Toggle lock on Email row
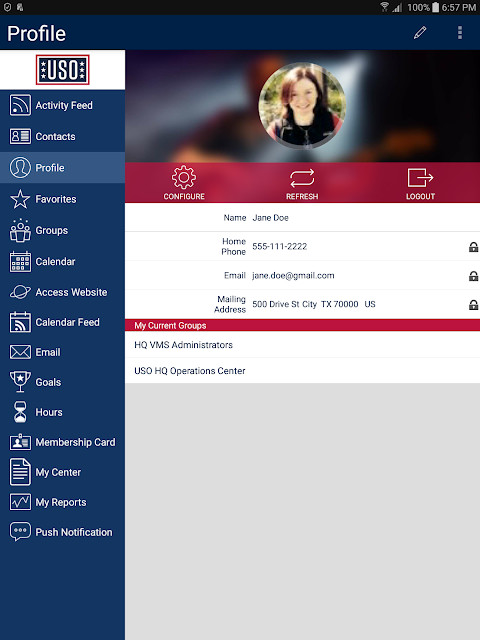480x640 pixels. pyautogui.click(x=473, y=276)
